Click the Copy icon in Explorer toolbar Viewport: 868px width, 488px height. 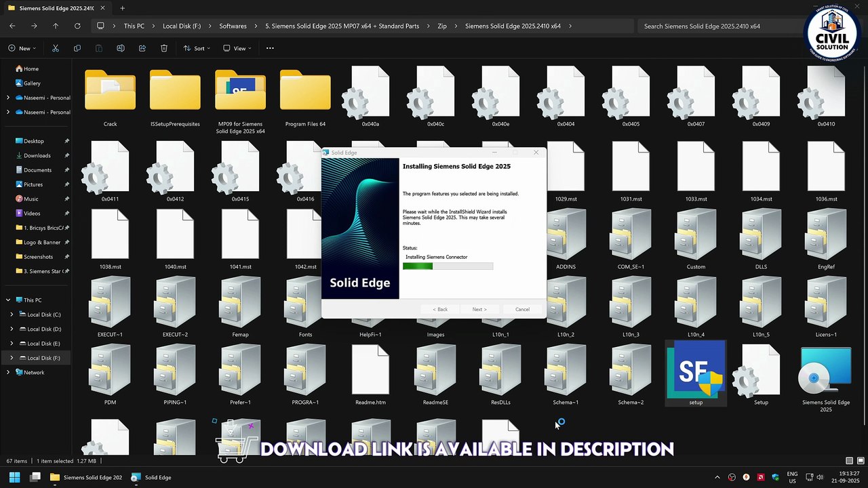click(77, 48)
